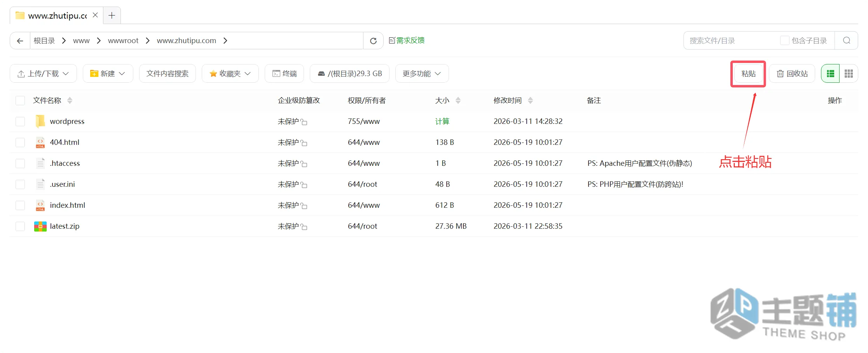The image size is (868, 353).
Task: Click the search magnifier icon
Action: (847, 40)
